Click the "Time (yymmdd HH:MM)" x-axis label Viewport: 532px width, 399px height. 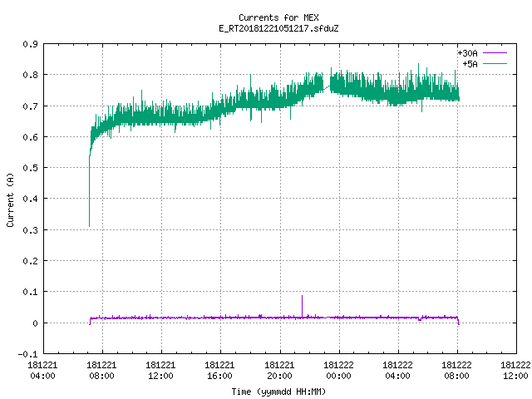coord(278,392)
